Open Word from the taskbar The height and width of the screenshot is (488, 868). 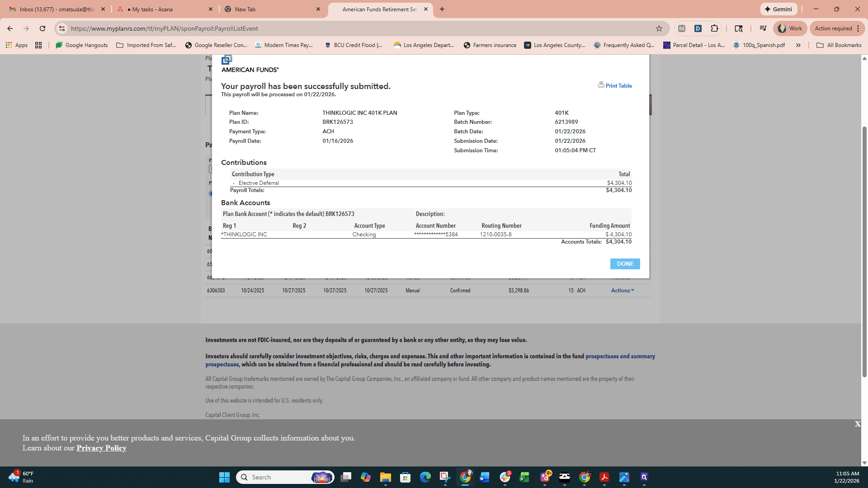tap(485, 477)
